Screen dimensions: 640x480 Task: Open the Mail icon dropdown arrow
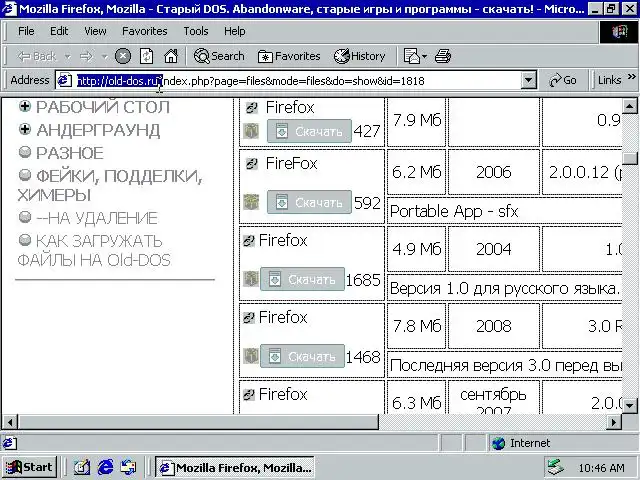click(x=424, y=56)
